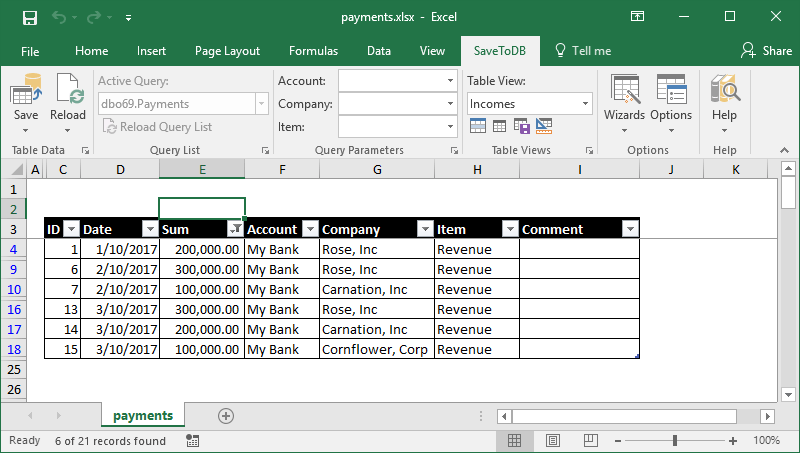Click the Reload data icon
Screen dimensions: 800x453
coord(70,89)
